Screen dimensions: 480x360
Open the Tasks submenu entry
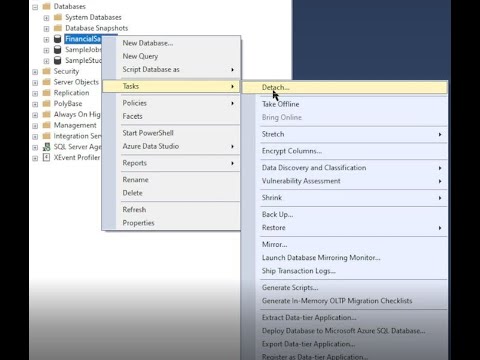pos(171,86)
